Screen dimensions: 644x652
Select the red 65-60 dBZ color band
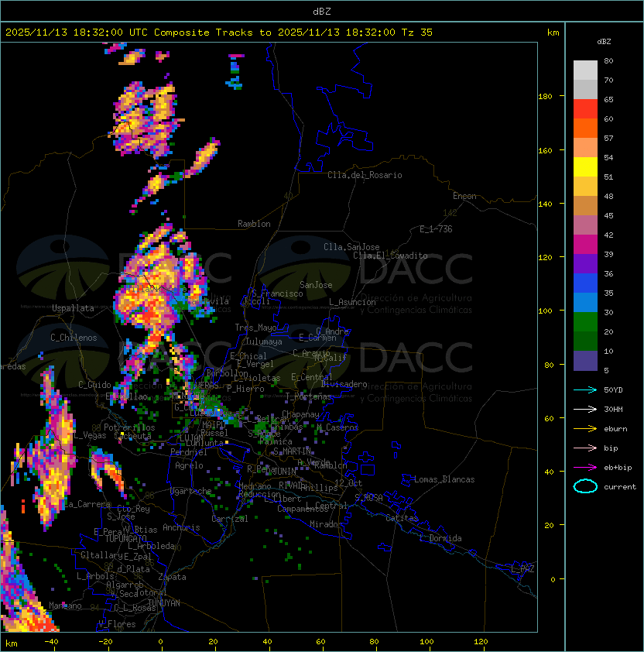point(585,109)
